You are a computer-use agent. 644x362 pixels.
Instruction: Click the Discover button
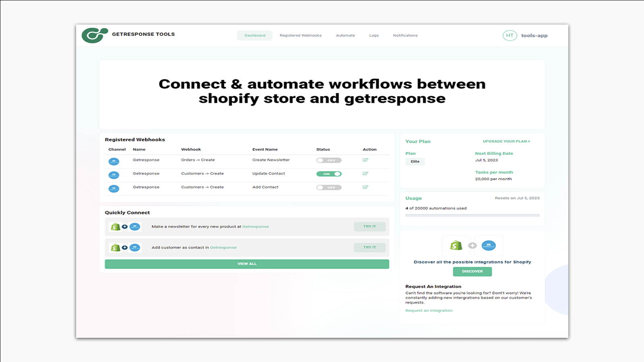point(472,271)
